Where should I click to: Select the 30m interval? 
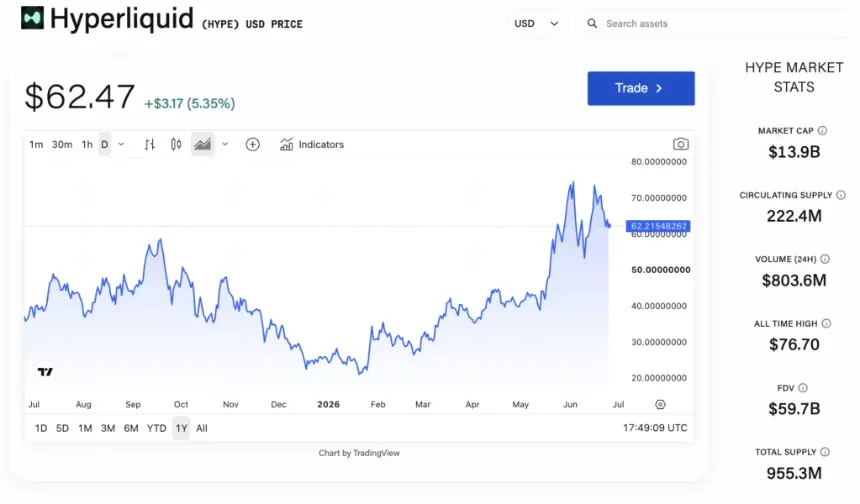click(x=62, y=145)
